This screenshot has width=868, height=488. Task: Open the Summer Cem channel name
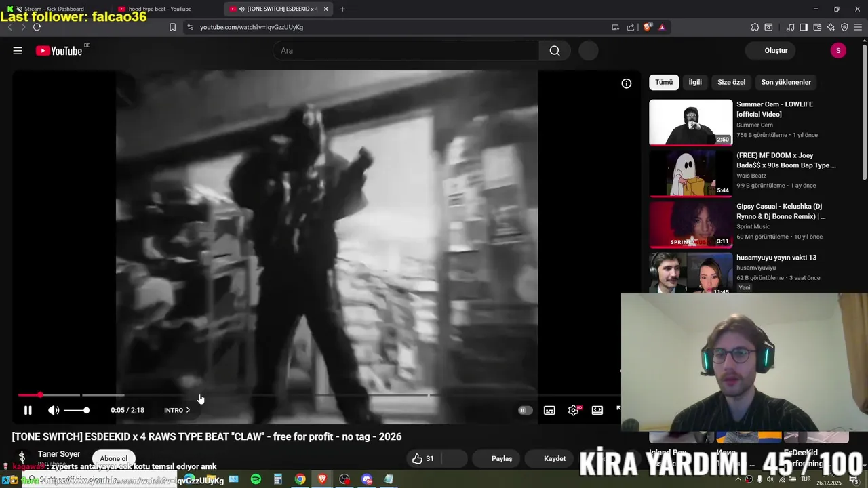pos(755,125)
